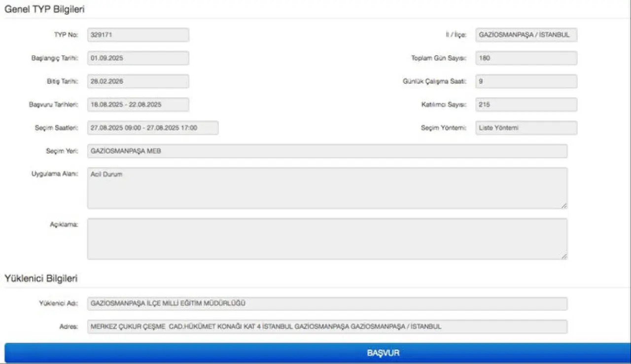Focus the Bitiş Tarihi date field
631x364 pixels.
(x=138, y=81)
